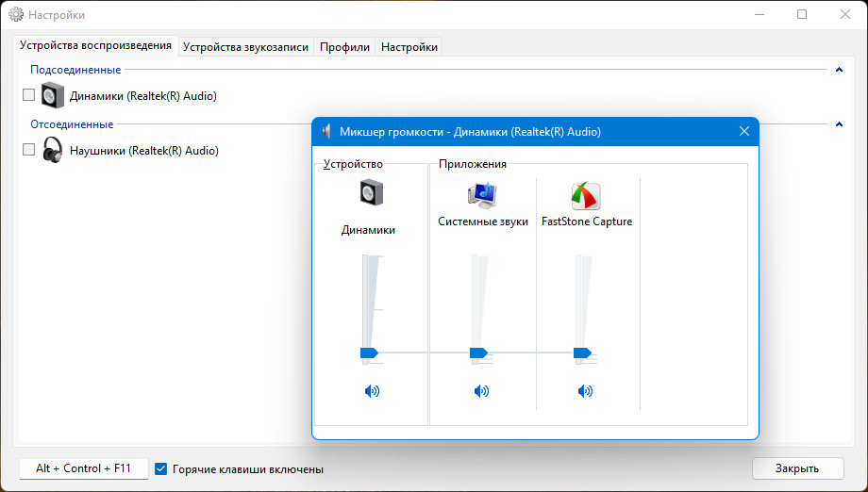This screenshot has width=868, height=492.
Task: Click the Системные звуки label
Action: coord(483,221)
